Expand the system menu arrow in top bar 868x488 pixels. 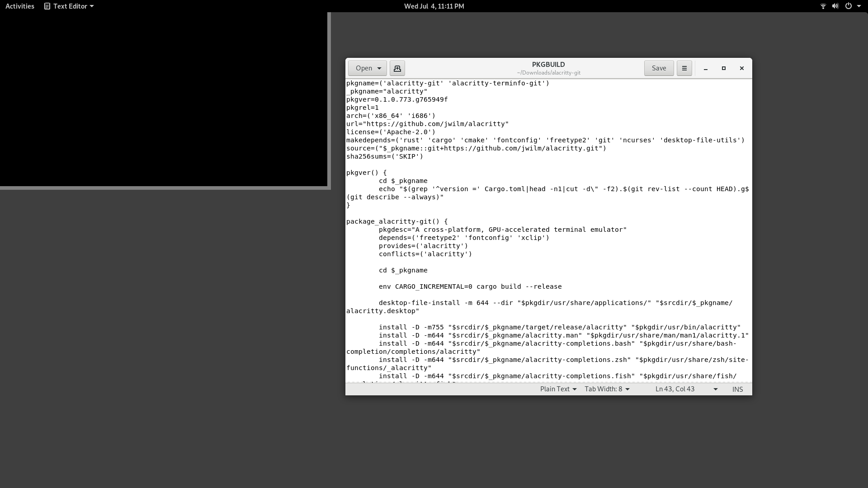tap(859, 6)
